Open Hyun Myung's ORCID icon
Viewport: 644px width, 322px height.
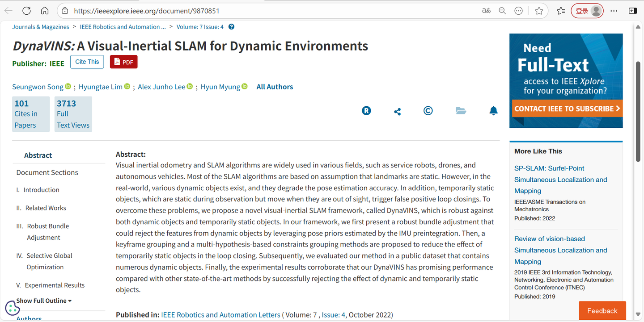coord(245,86)
